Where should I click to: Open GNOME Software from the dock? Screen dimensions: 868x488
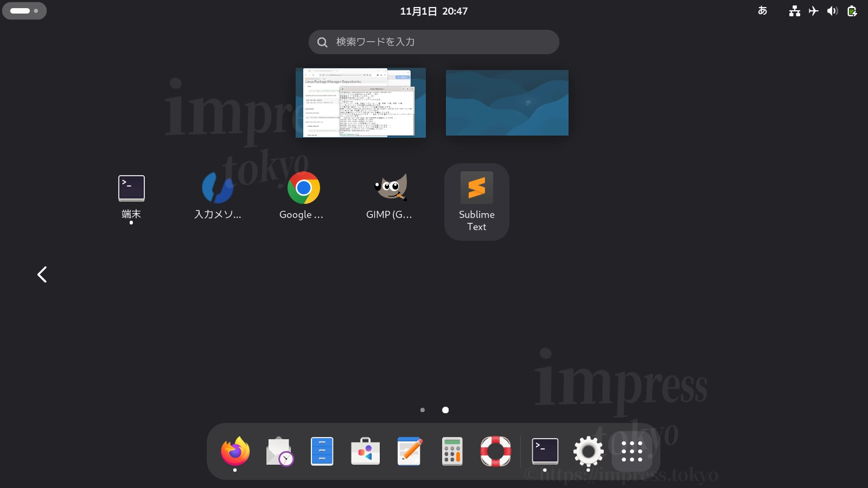pos(365,451)
